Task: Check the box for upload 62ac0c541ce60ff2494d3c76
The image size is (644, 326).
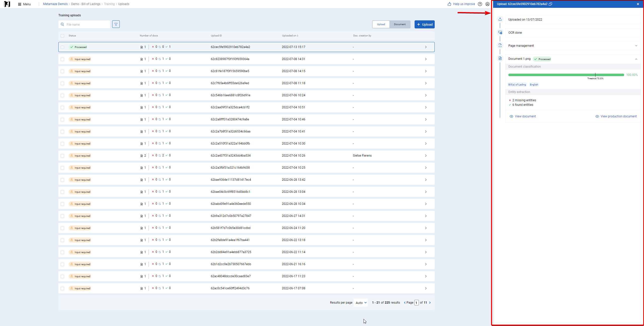Action: pos(62,288)
